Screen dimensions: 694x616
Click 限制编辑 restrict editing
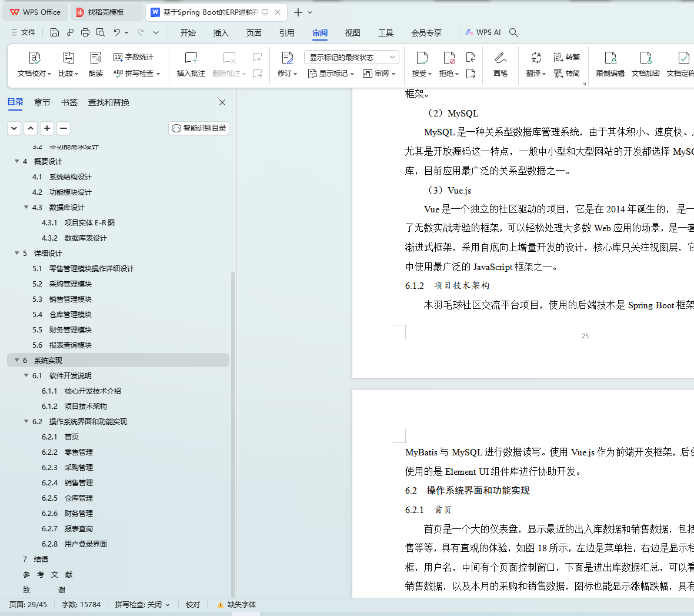(610, 64)
